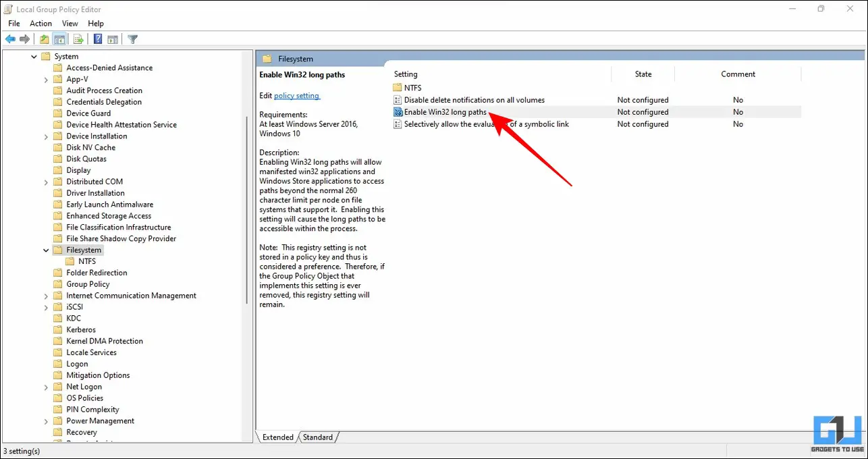Click the Back arrow toolbar icon
This screenshot has width=868, height=459.
[10, 39]
